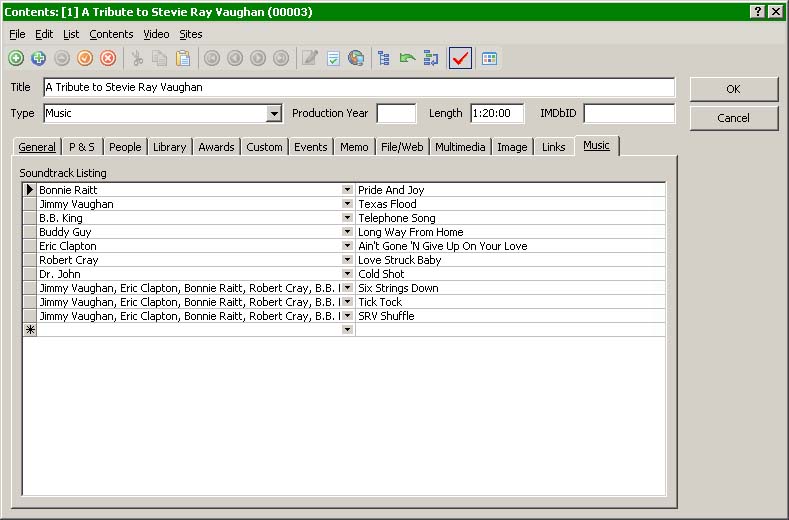This screenshot has width=789, height=520.
Task: Click the tree swap arrows icon
Action: [431, 58]
